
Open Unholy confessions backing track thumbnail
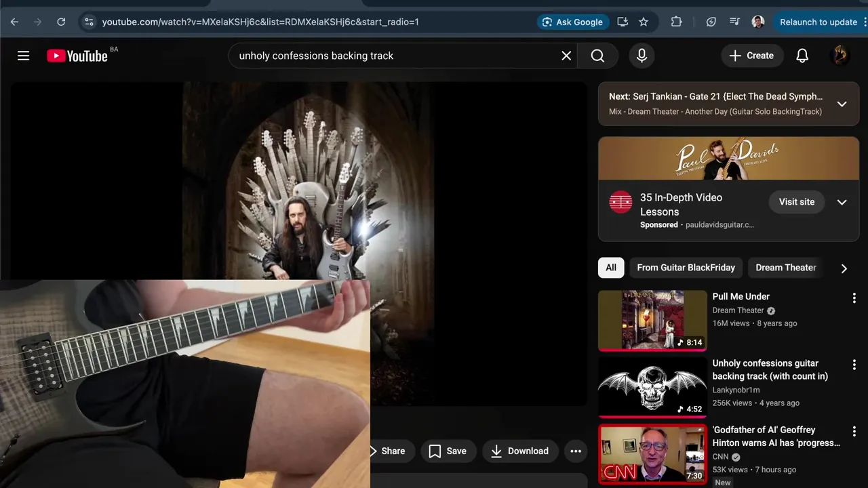(652, 387)
